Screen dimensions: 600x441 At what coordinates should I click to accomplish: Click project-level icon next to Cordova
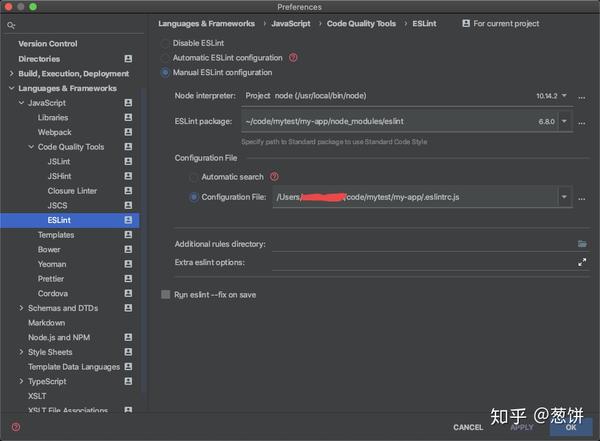click(x=128, y=293)
